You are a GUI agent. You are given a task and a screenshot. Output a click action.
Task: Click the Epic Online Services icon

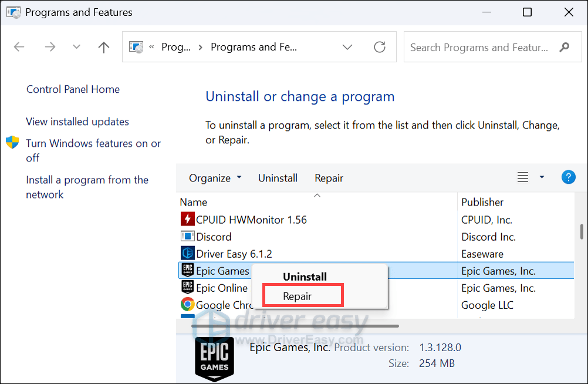[187, 288]
